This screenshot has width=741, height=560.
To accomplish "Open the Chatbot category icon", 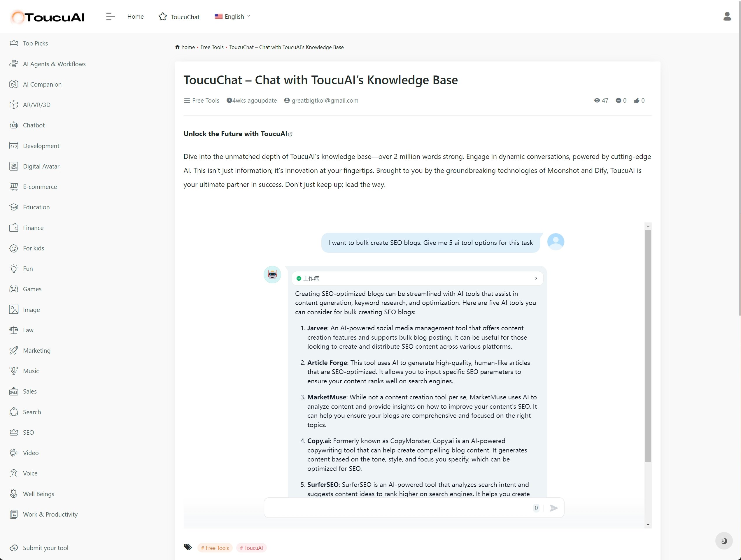I will coord(14,125).
